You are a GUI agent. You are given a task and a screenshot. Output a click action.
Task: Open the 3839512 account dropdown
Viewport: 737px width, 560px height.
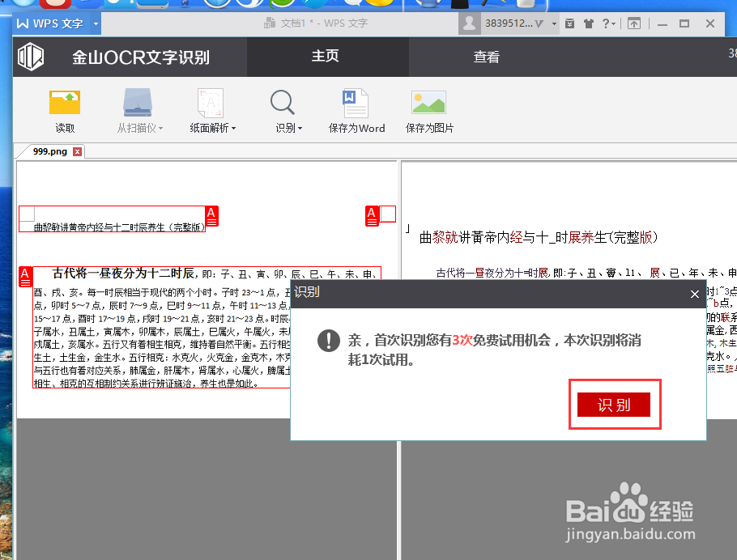[552, 23]
